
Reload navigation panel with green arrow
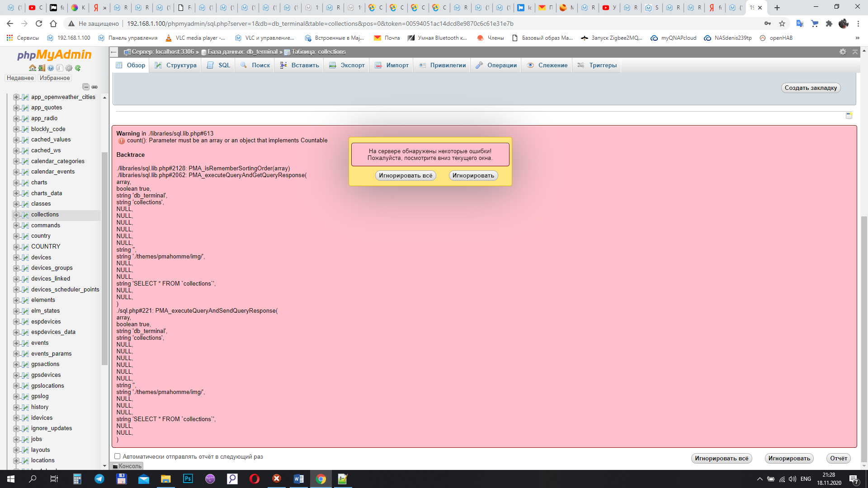[78, 68]
